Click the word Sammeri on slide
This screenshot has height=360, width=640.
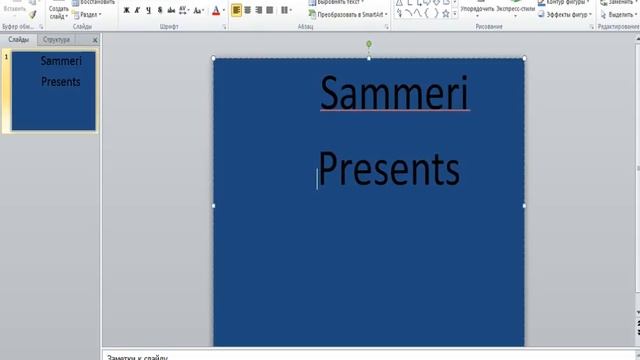click(394, 93)
